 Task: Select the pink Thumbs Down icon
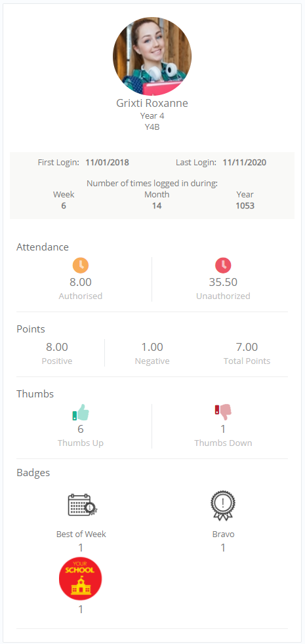click(223, 413)
